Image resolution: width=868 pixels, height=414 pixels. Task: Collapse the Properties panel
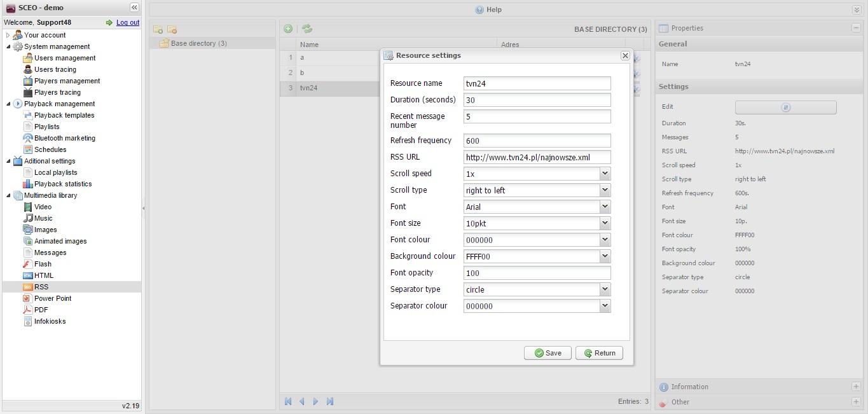[x=856, y=28]
